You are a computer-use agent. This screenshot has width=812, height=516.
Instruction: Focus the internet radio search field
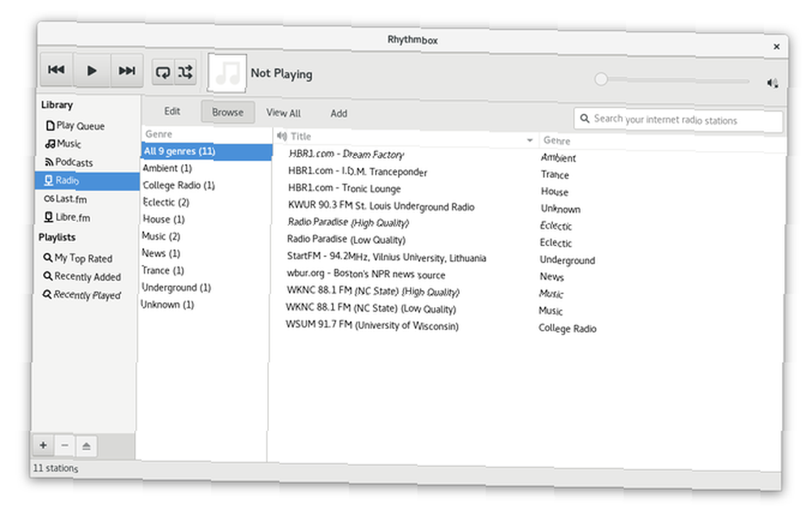click(678, 120)
